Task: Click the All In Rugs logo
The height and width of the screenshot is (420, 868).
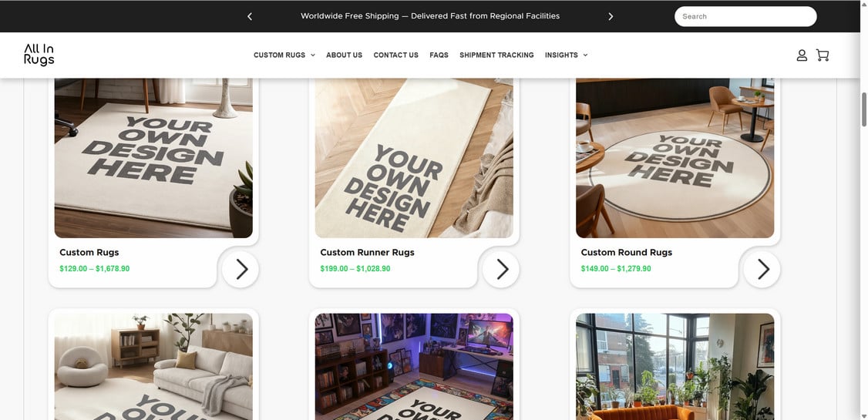Action: coord(39,55)
